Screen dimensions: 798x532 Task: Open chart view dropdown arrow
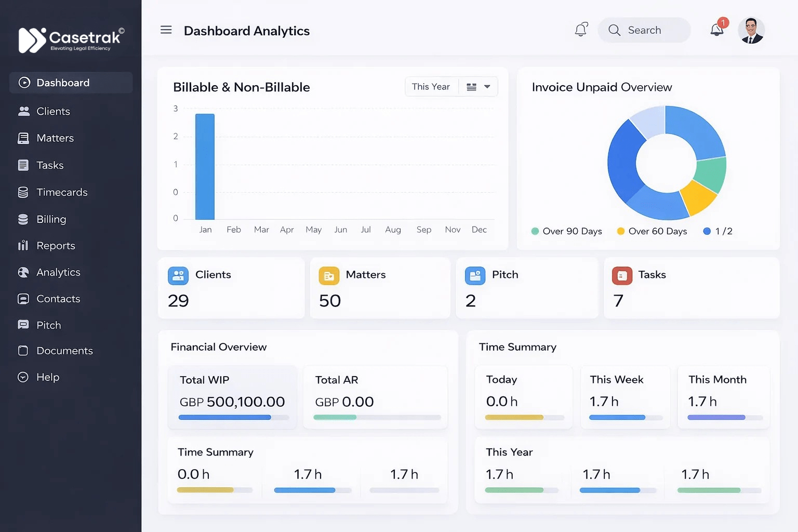point(487,87)
